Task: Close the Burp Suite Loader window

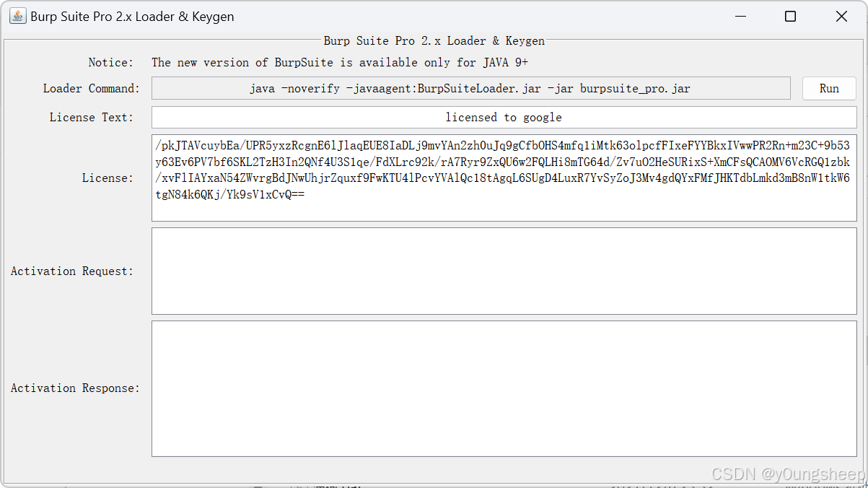Action: coord(841,17)
